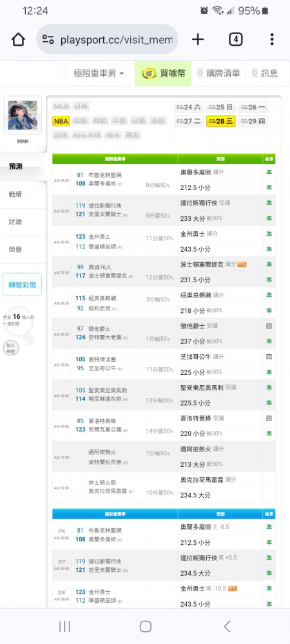Expand the 極限重車男 user dropdown
Screen dimensions: 290x644
[x=99, y=73]
